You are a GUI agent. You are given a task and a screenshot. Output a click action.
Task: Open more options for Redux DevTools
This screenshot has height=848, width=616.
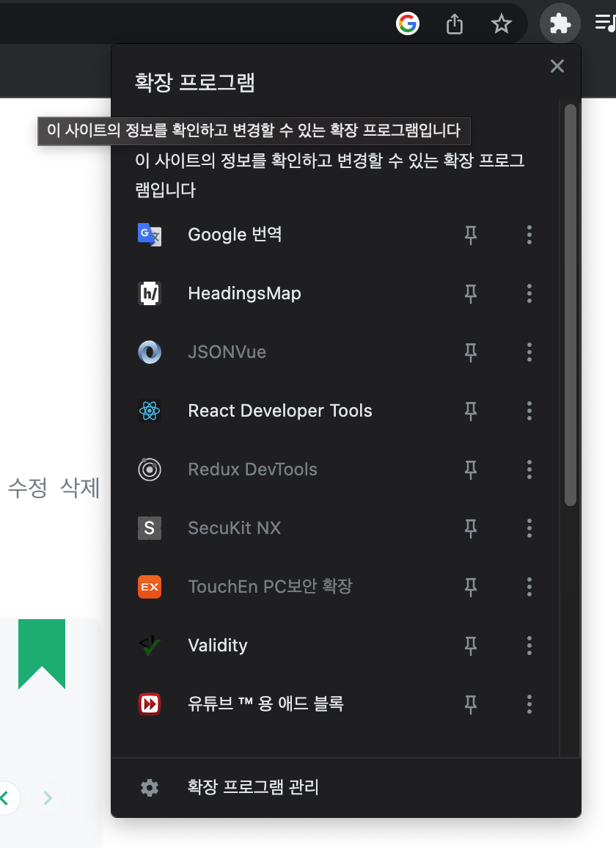[529, 469]
